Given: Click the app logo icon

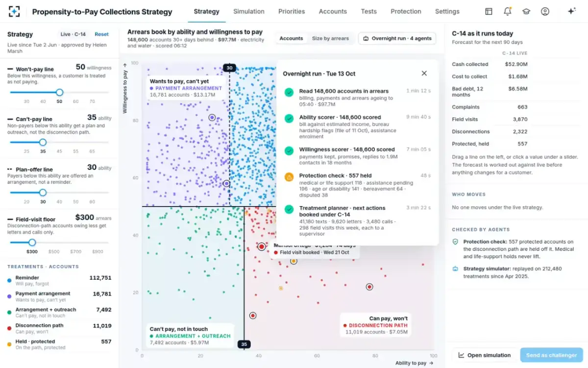Looking at the screenshot, I should [15, 11].
